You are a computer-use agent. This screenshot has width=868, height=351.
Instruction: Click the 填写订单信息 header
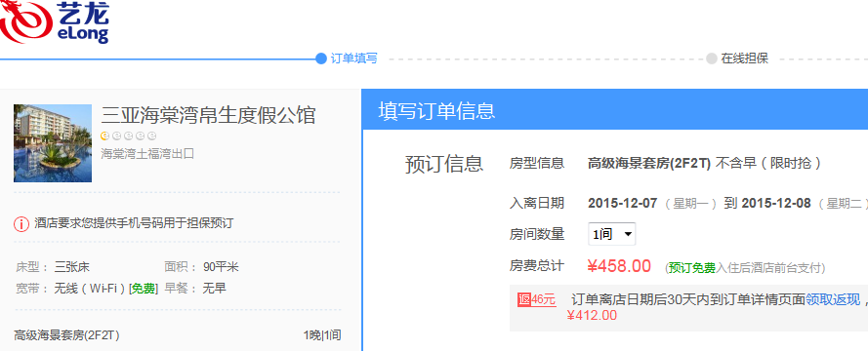pyautogui.click(x=436, y=110)
